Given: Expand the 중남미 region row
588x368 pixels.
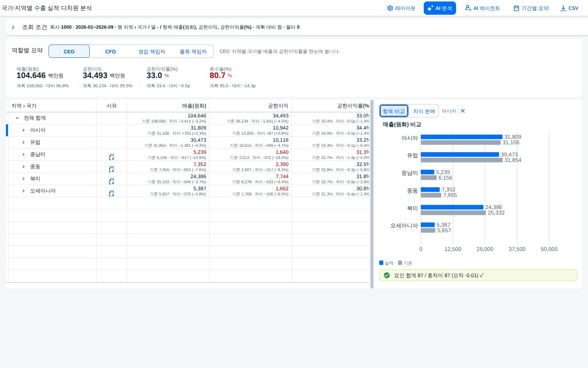Looking at the screenshot, I should click(x=24, y=155).
